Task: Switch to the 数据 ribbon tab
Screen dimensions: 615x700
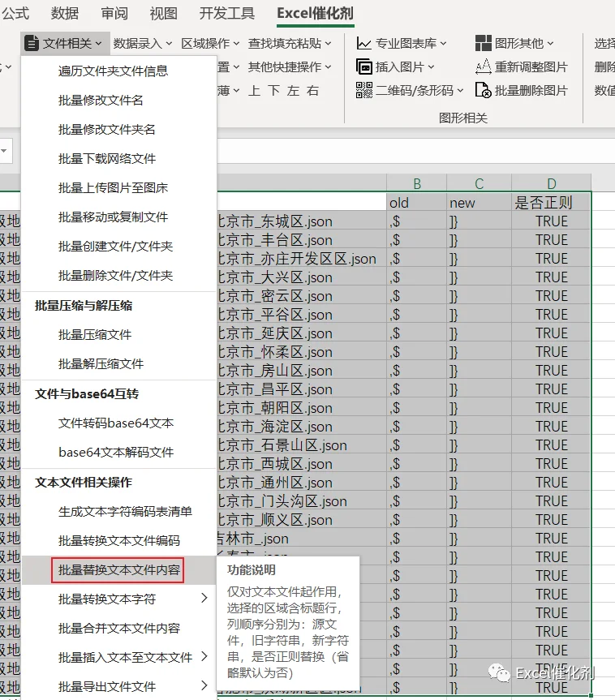Action: point(64,14)
